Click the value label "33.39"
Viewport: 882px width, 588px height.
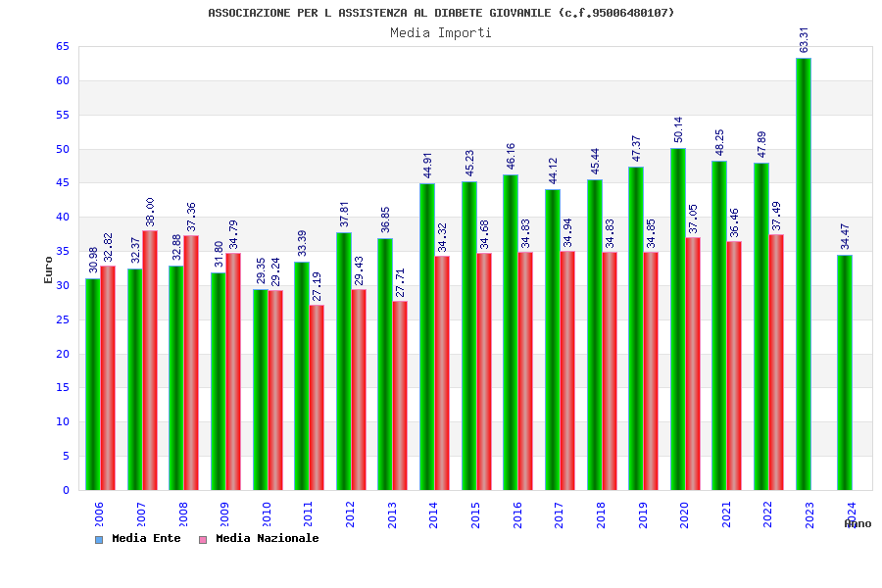pyautogui.click(x=302, y=244)
